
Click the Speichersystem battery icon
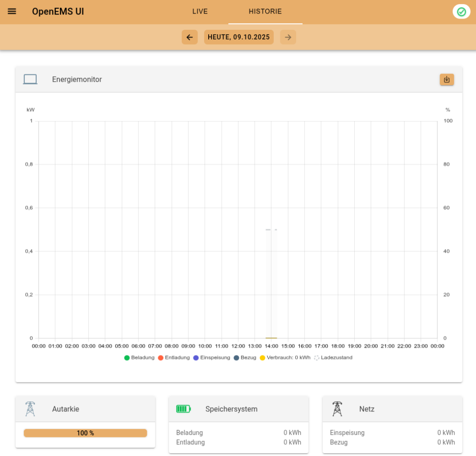coord(183,409)
